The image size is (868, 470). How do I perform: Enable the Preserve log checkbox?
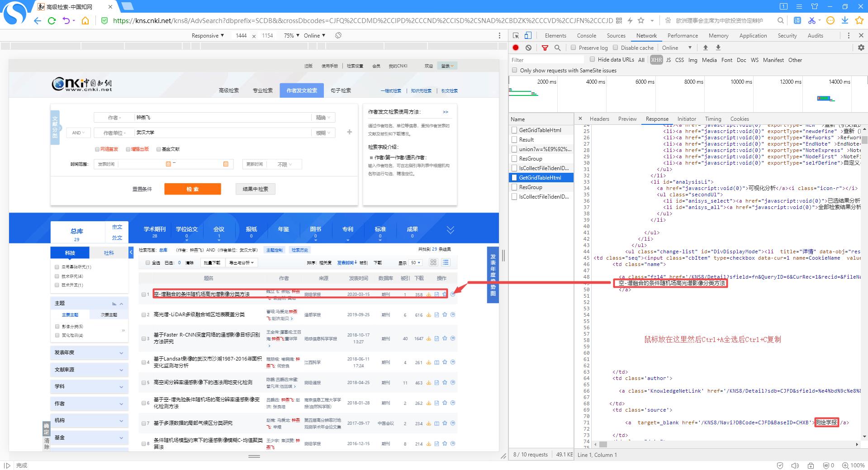tap(573, 47)
